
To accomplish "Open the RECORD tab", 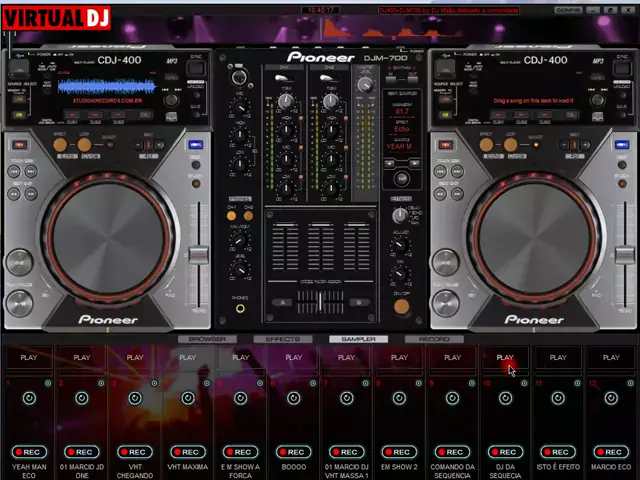I will click(x=433, y=339).
